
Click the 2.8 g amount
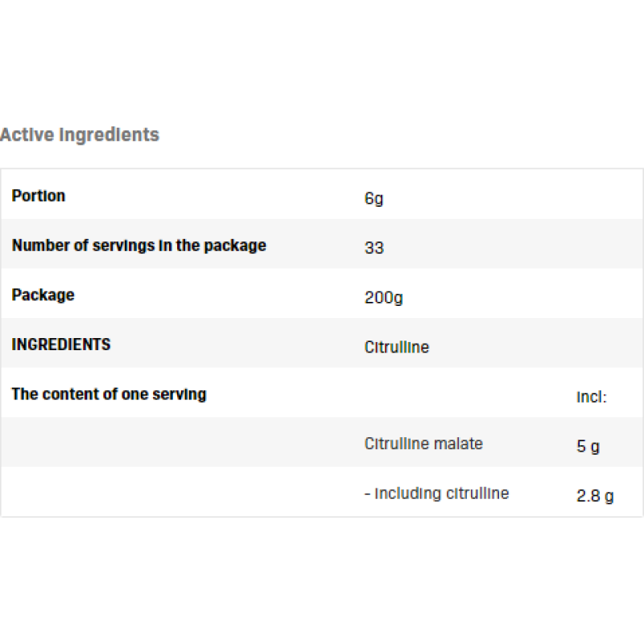tap(595, 497)
